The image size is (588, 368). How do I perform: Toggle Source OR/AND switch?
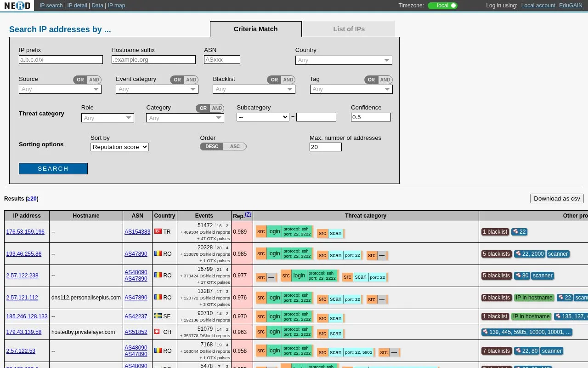click(87, 80)
